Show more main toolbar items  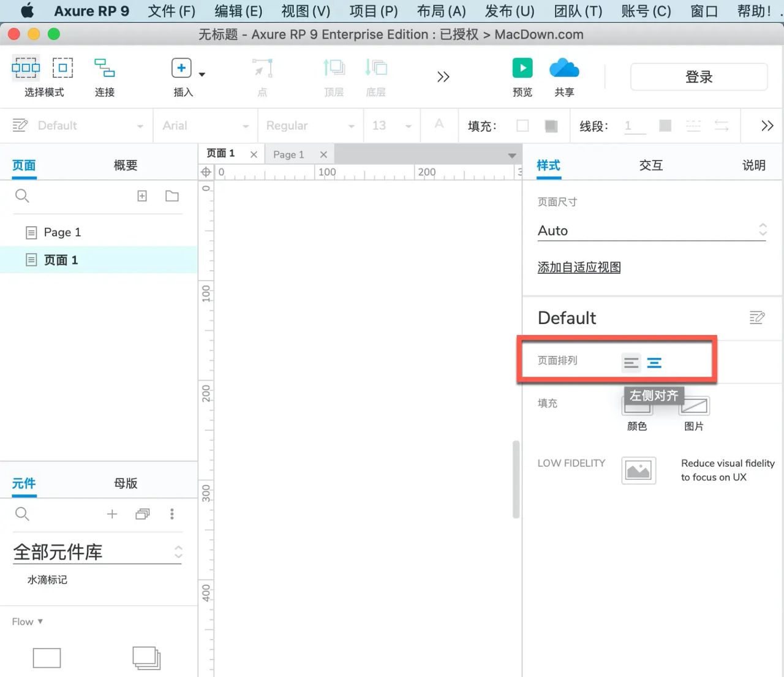tap(443, 77)
